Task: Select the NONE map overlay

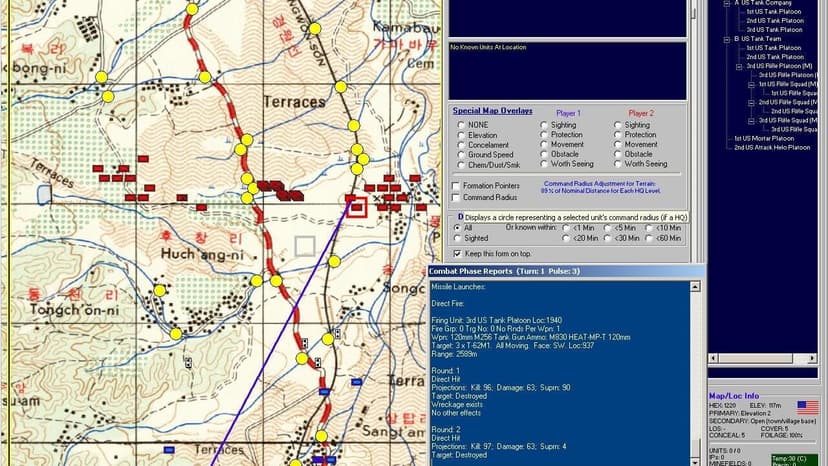Action: coord(460,125)
